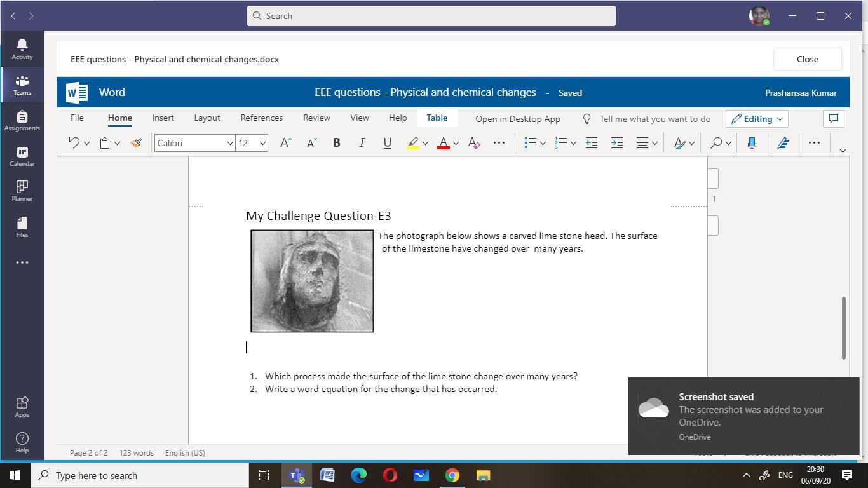Expand highlight color options arrow
This screenshot has height=488, width=868.
(x=425, y=143)
